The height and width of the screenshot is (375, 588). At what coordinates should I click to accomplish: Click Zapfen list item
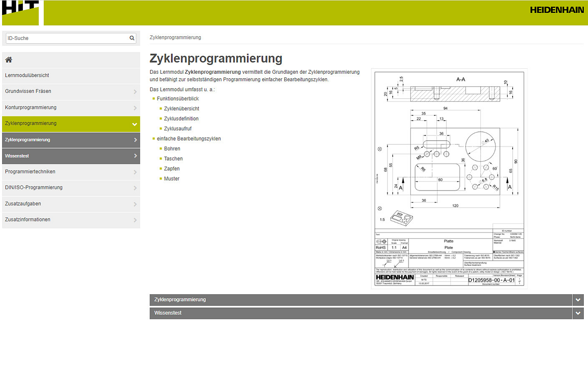[x=172, y=169]
